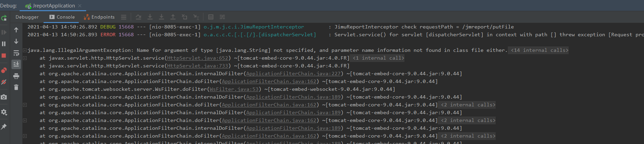This screenshot has width=644, height=144.
Task: Toggle Mute Breakpoints
Action: click(4, 82)
